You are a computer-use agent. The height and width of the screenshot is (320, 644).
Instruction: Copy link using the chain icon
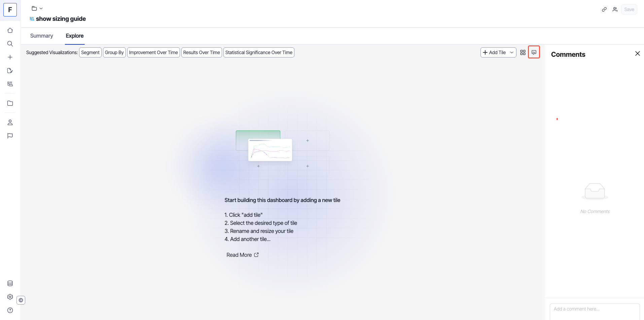coord(604,9)
